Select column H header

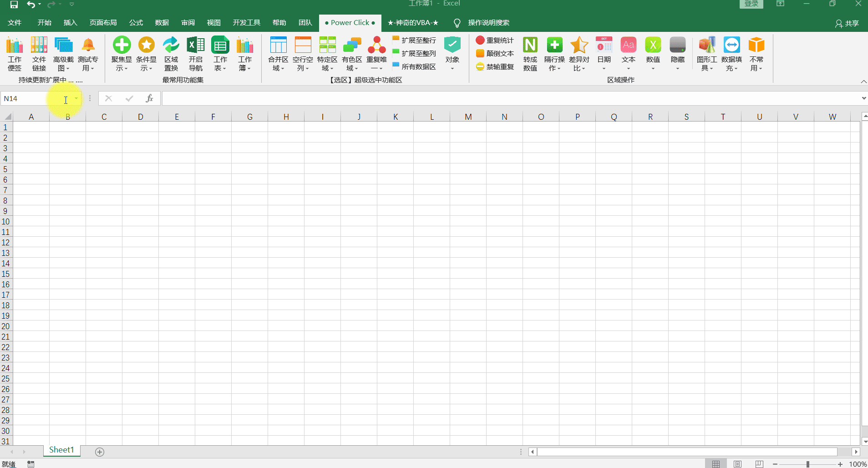click(286, 117)
